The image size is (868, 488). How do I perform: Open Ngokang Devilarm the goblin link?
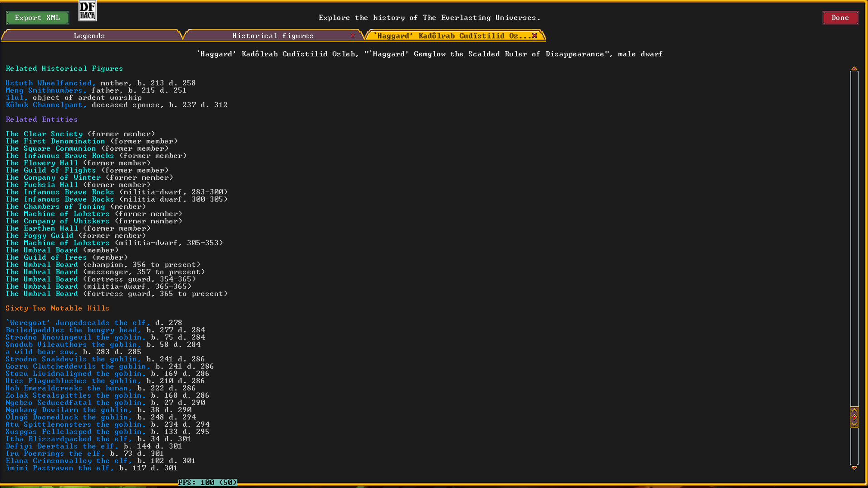tap(69, 410)
